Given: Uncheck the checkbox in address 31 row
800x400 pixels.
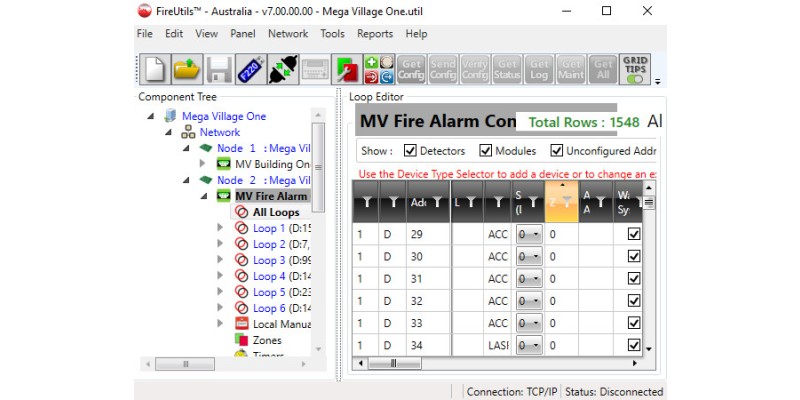Looking at the screenshot, I should click(x=634, y=278).
